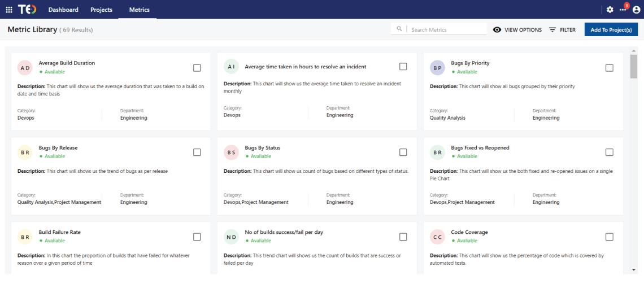Select the Bugs By Status checkbox
This screenshot has width=644, height=301.
click(403, 152)
